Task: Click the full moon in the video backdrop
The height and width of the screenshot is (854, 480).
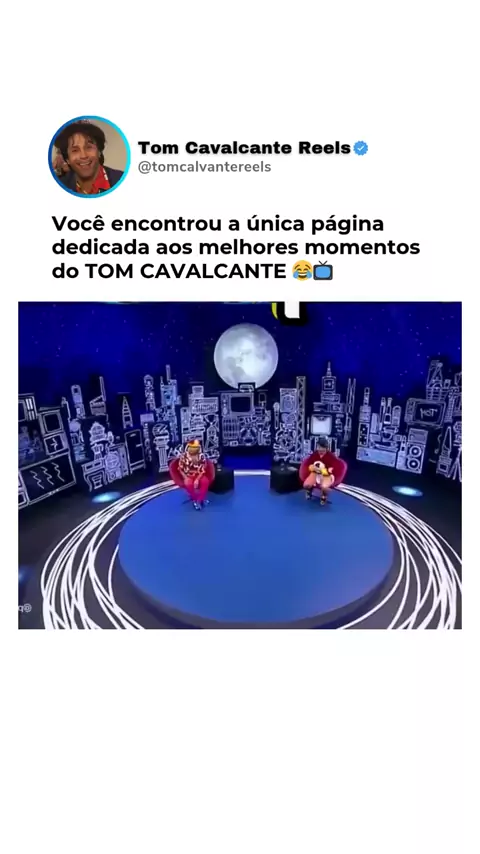Action: click(x=246, y=356)
